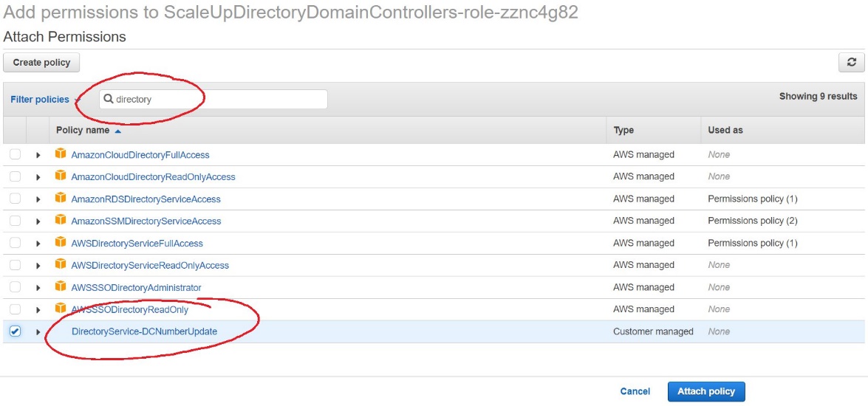Image resolution: width=868 pixels, height=406 pixels.
Task: Expand DirectoryService-DCNumberUpdate policy details
Action: [38, 332]
